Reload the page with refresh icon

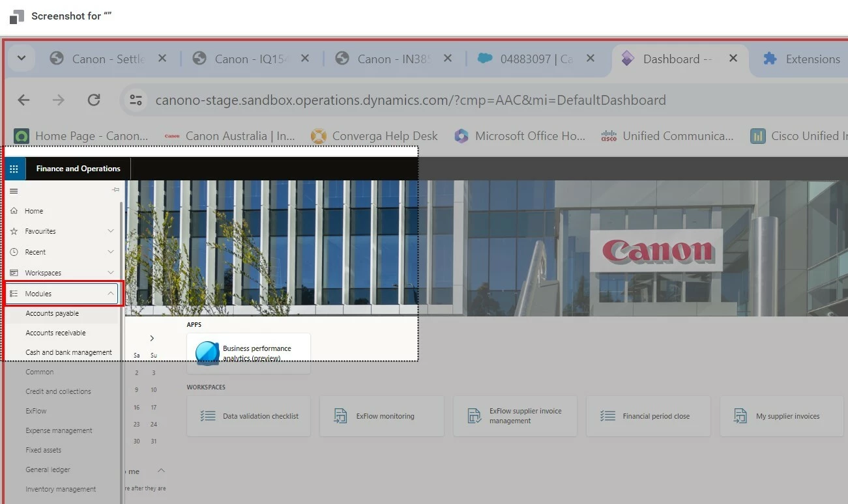click(x=94, y=100)
